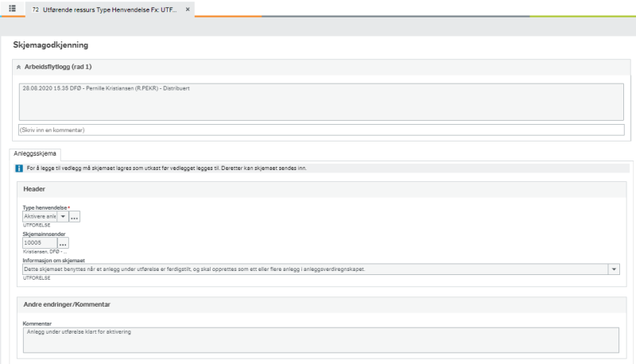Viewport: 636px width, 364px height.
Task: Click the blue information icon
Action: click(19, 168)
